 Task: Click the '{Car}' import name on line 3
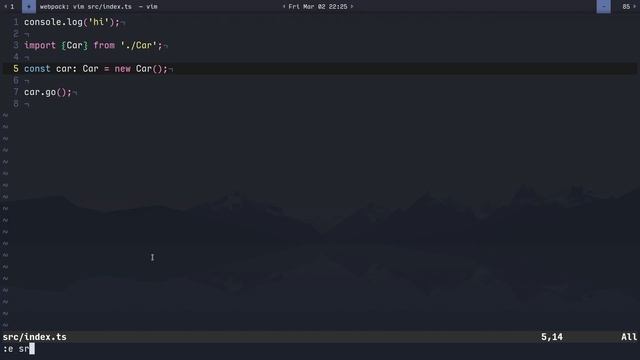tap(74, 45)
